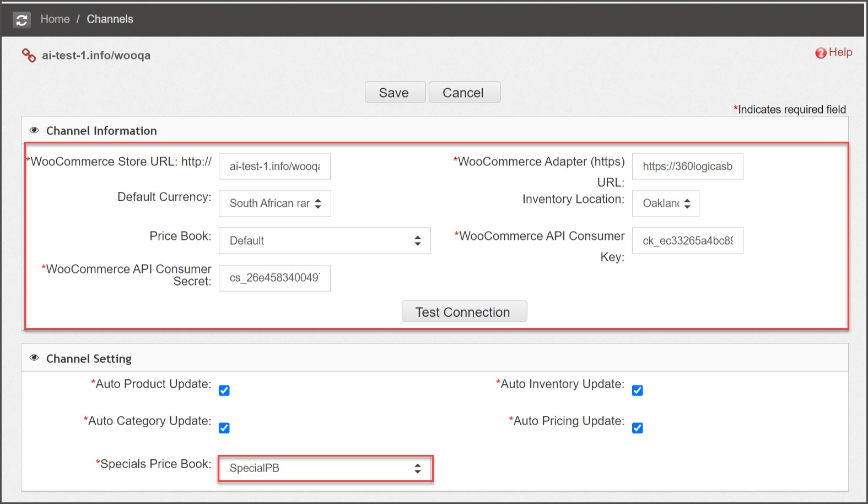Uncheck Auto Inventory Update checkbox

tap(638, 390)
